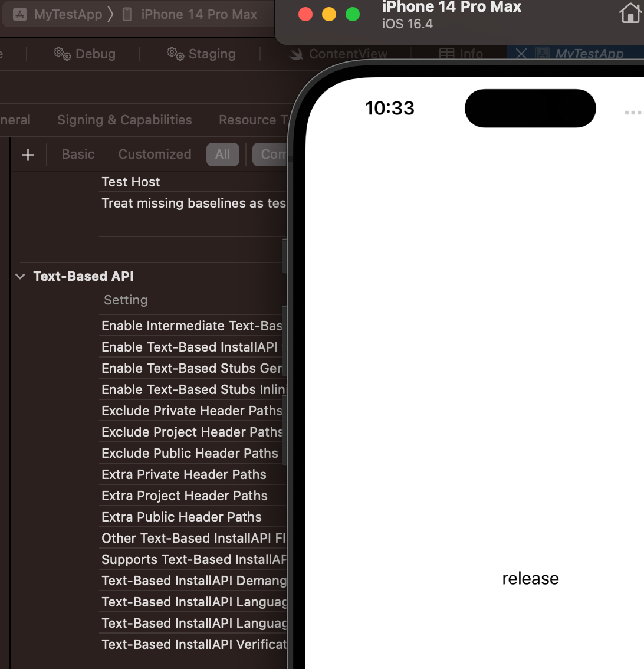Click the Setting column header
Image resolution: width=644 pixels, height=669 pixels.
126,300
